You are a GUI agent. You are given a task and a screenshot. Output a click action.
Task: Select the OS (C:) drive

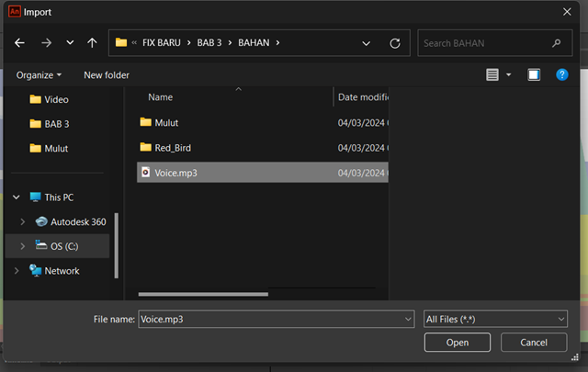coord(57,246)
